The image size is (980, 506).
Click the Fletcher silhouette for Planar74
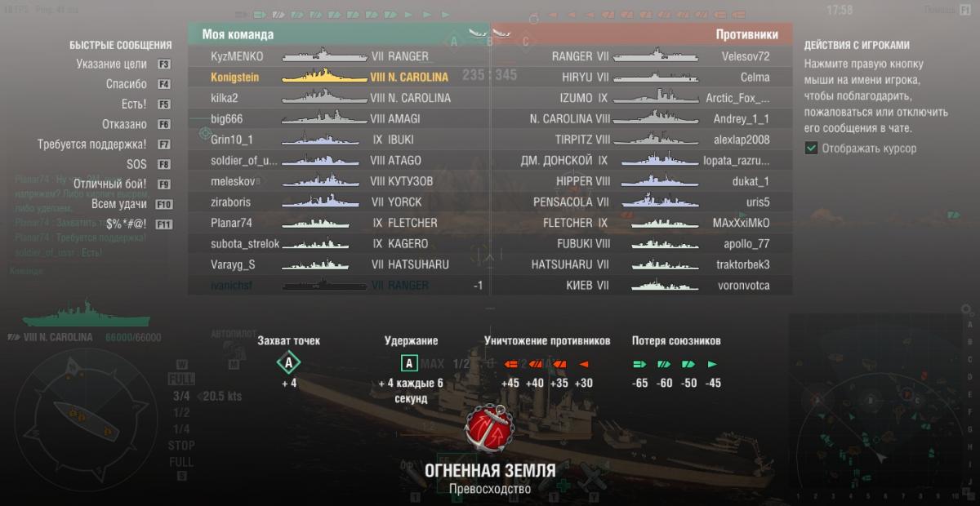coord(322,223)
